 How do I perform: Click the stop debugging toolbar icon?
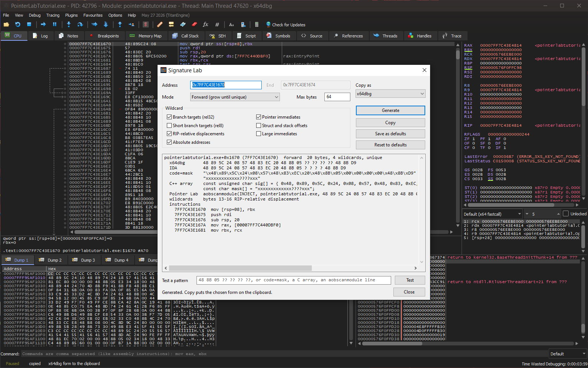coord(29,24)
